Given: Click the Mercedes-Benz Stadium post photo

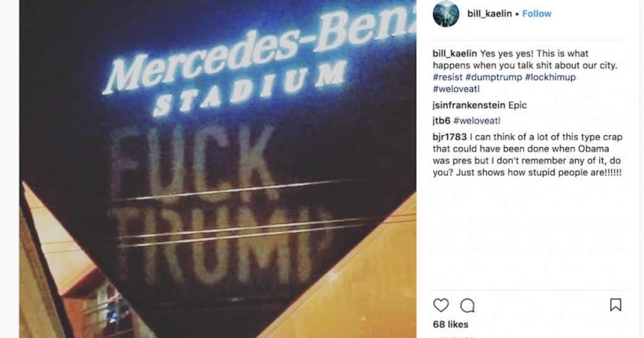Looking at the screenshot, I should pyautogui.click(x=218, y=169).
